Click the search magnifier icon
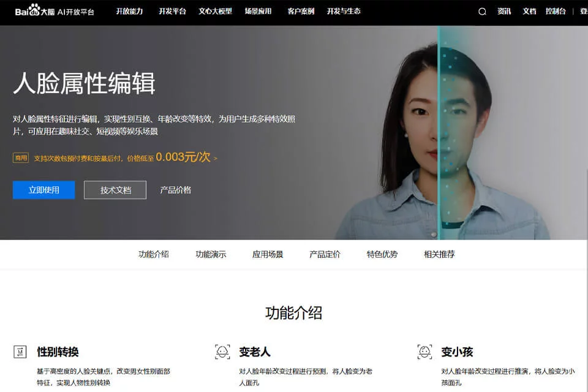The width and height of the screenshot is (588, 392). pos(482,12)
